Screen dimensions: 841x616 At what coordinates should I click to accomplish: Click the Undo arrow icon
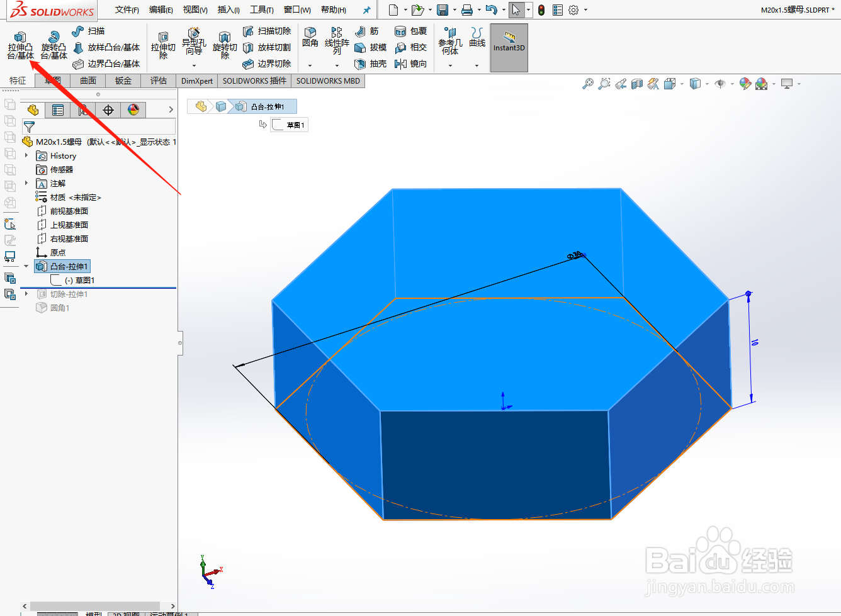[x=492, y=10]
